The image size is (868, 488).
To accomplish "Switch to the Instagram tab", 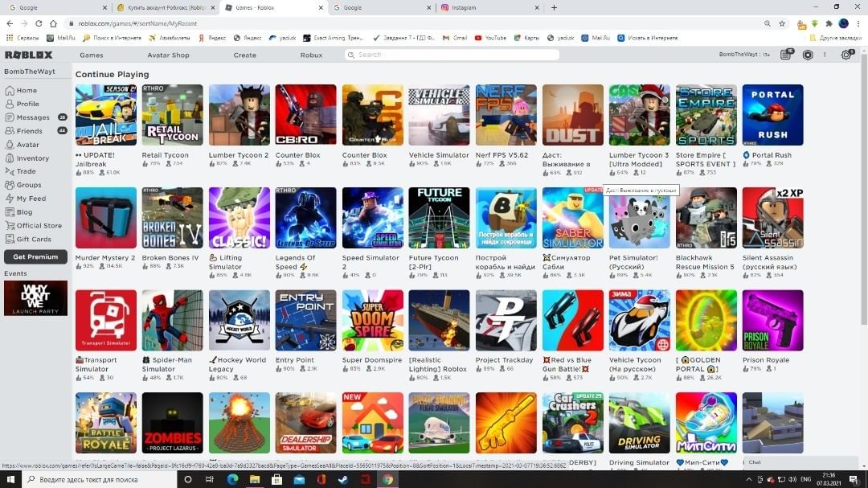I will tap(489, 8).
